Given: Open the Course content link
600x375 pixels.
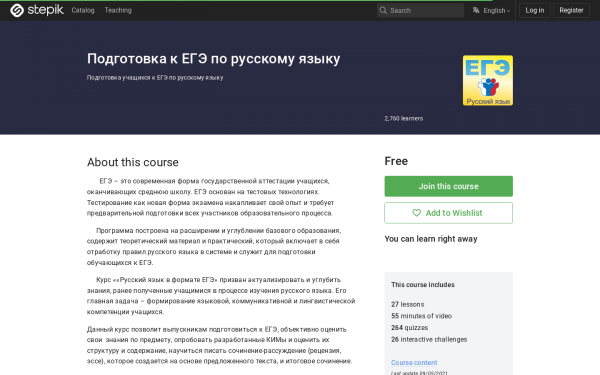Looking at the screenshot, I should pyautogui.click(x=414, y=362).
